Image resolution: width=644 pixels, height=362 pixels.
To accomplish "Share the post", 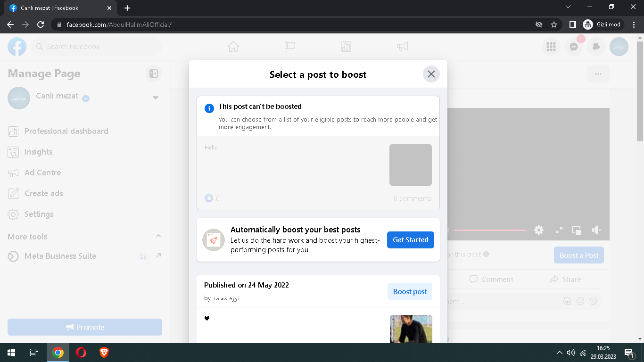I will click(x=565, y=280).
